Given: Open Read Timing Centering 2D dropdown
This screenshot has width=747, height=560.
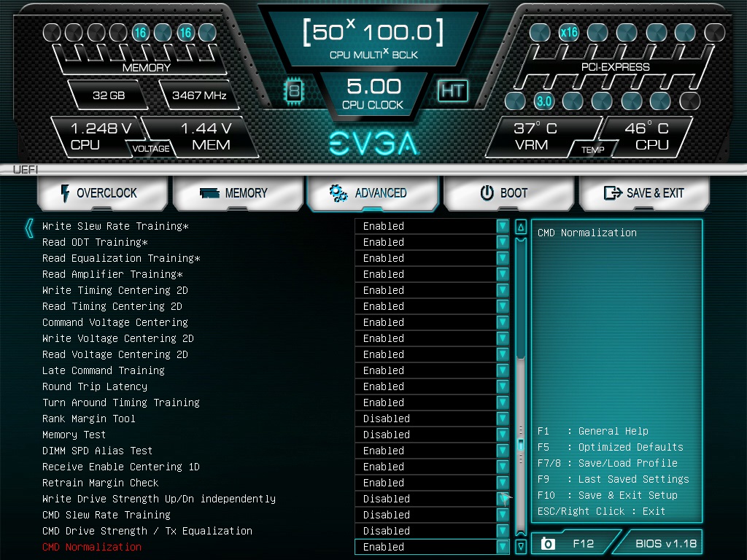Looking at the screenshot, I should tap(502, 306).
